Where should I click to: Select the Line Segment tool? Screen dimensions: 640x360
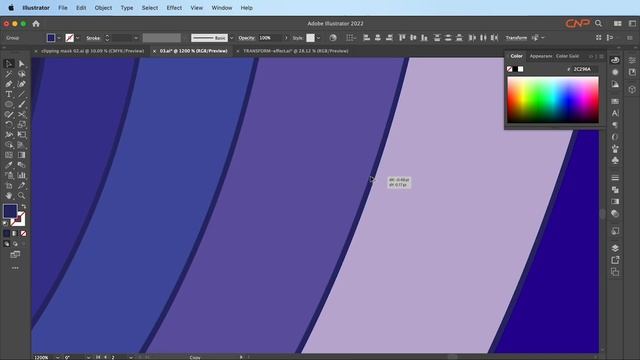[x=22, y=94]
